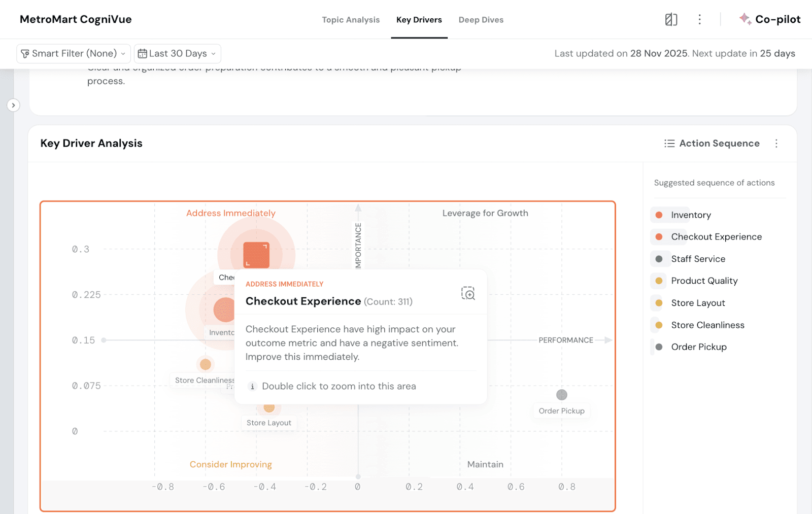Click the zoom-in magnifier icon in tooltip
Image resolution: width=812 pixels, height=514 pixels.
coord(468,293)
